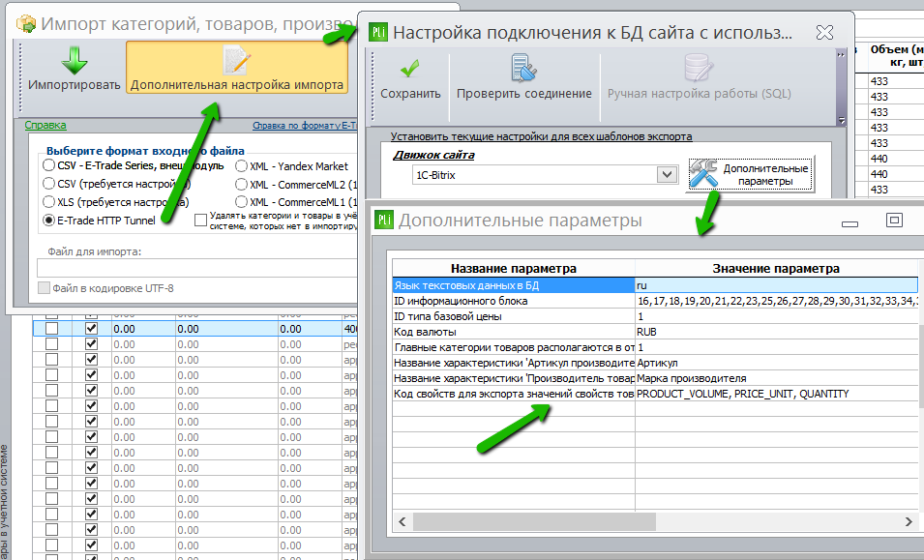Close the Настройка подключения к БД window
Screen dimensions: 924x560
tap(824, 32)
